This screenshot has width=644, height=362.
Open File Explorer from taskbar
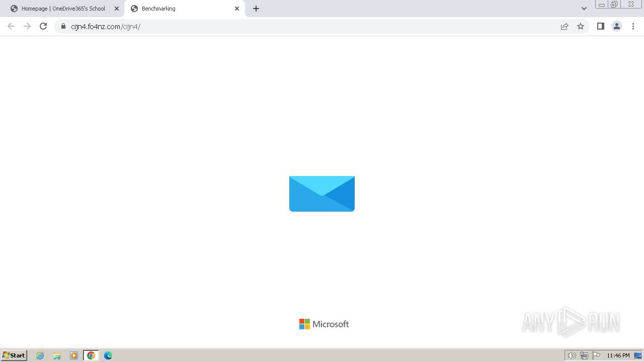(x=57, y=355)
